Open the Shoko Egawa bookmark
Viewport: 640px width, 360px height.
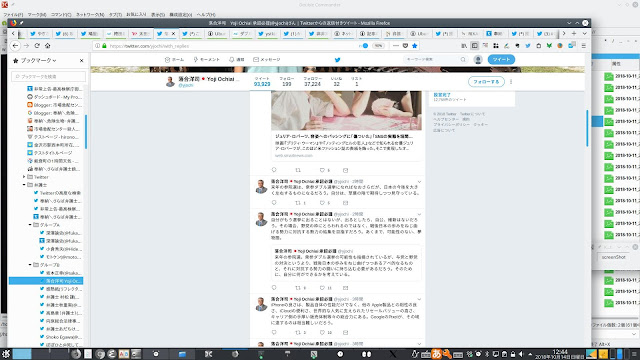click(x=60, y=337)
